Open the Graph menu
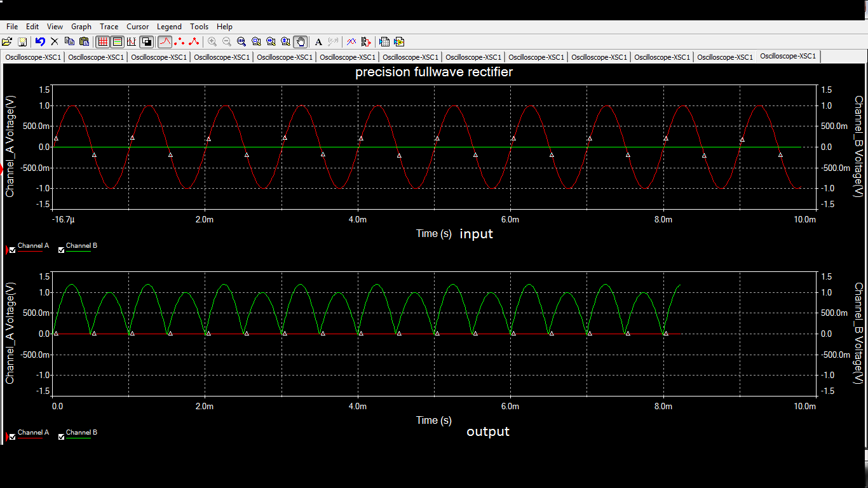868x488 pixels. [x=81, y=27]
